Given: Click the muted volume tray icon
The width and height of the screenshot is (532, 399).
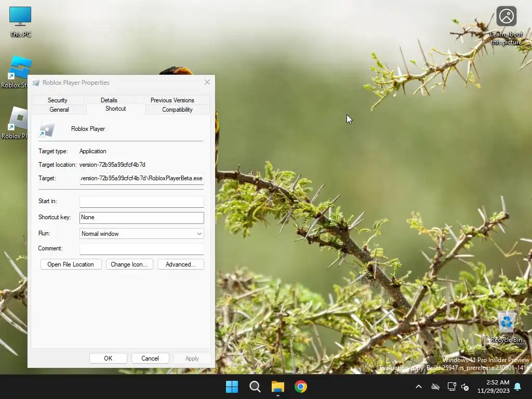Looking at the screenshot, I should click(465, 387).
